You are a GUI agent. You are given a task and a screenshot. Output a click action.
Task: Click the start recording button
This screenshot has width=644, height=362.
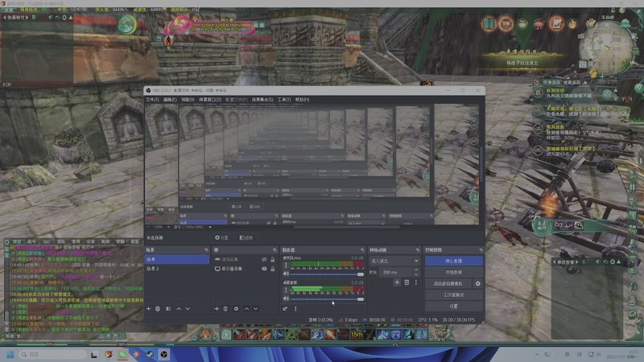click(x=453, y=272)
